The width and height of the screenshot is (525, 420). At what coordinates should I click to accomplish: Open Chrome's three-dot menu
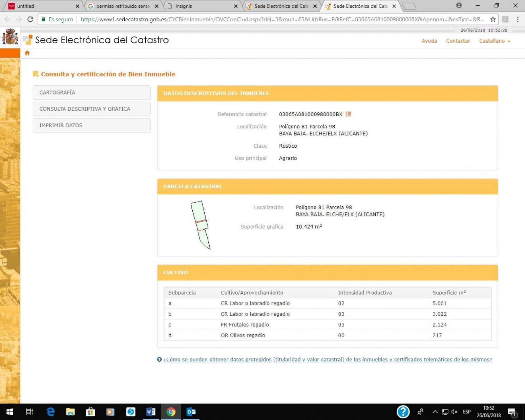click(x=518, y=19)
